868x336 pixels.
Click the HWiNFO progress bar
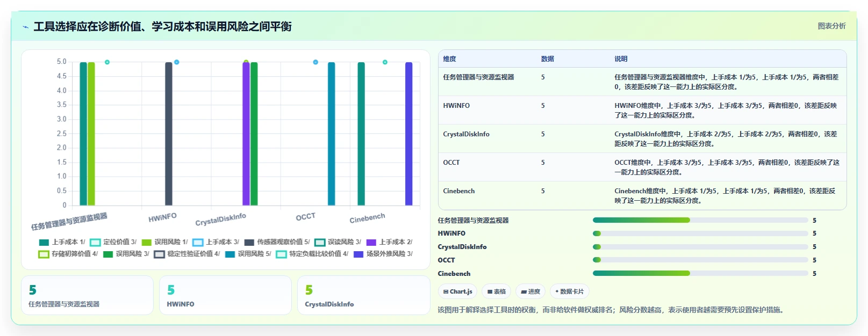pyautogui.click(x=700, y=233)
